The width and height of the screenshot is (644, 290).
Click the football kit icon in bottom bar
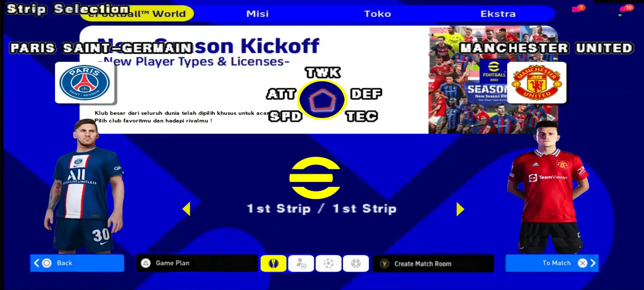(273, 263)
